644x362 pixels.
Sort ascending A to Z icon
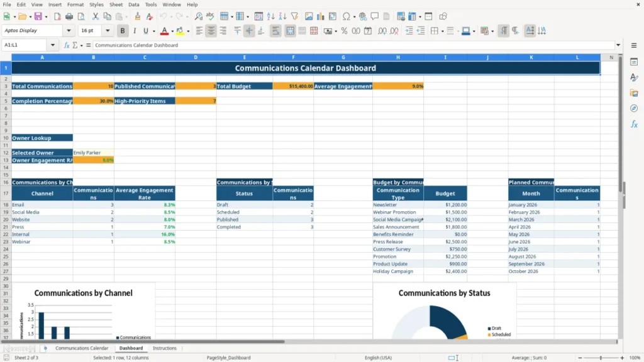[270, 16]
